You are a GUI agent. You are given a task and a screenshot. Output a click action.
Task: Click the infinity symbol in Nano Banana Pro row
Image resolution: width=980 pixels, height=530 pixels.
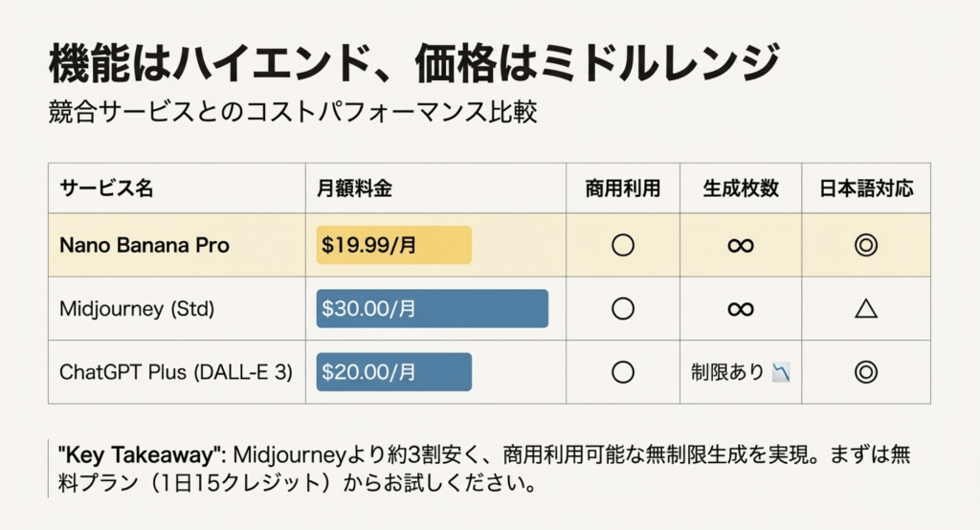740,245
